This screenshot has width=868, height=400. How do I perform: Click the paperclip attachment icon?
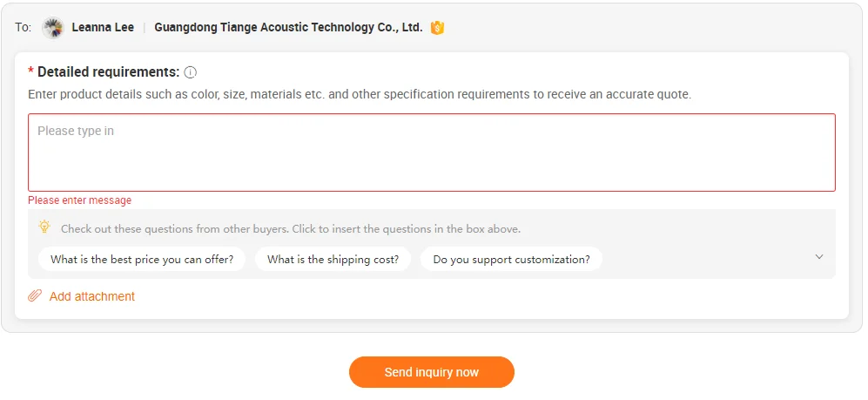pyautogui.click(x=35, y=296)
